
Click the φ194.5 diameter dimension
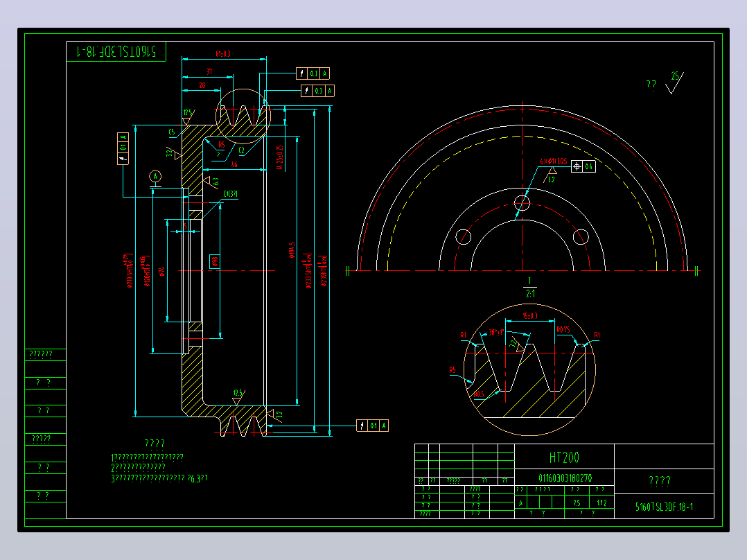coord(292,250)
